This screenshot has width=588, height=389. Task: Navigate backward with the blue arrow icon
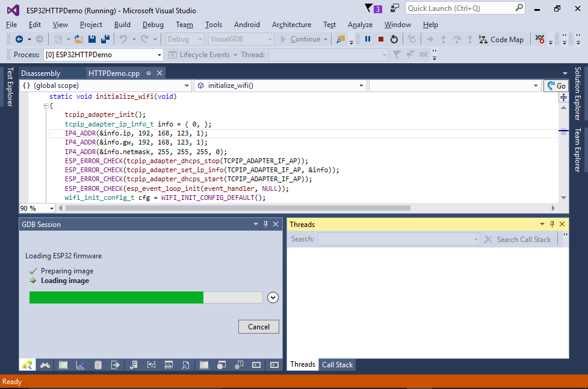(x=19, y=39)
